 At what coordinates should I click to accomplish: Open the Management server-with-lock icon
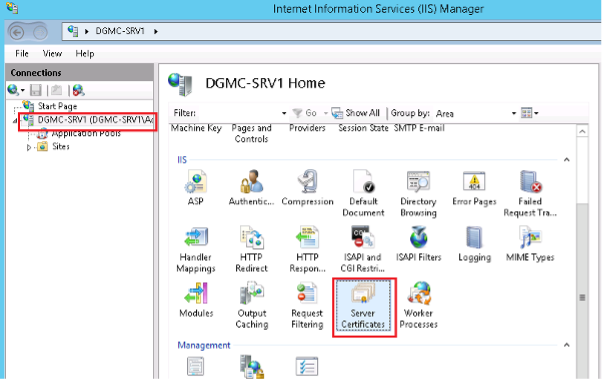click(251, 367)
